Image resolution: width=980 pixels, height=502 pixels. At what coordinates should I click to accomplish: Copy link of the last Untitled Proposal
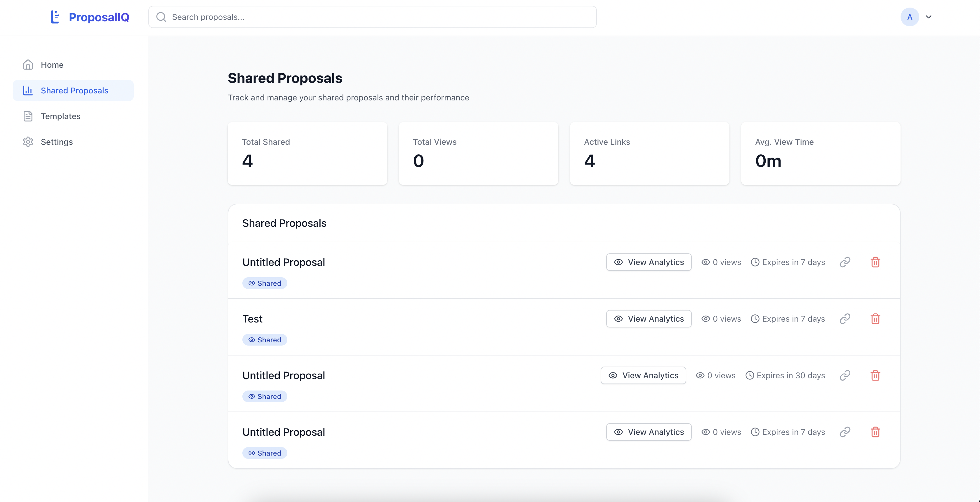(845, 432)
